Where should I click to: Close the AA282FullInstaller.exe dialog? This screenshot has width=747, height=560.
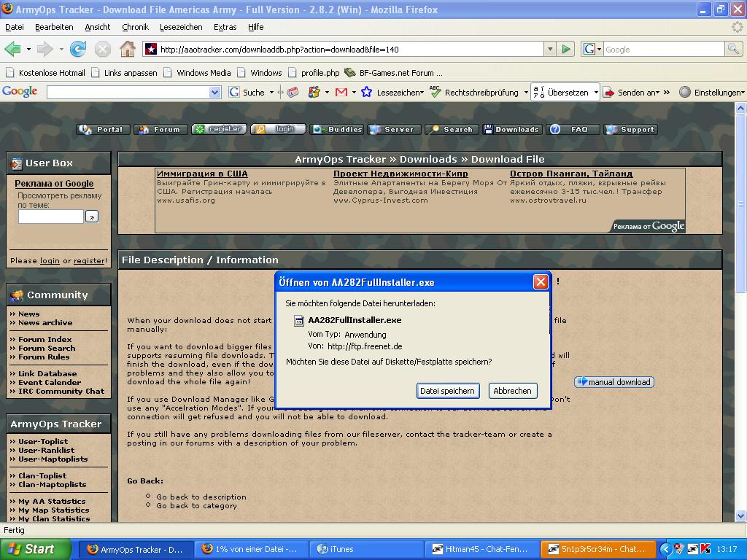point(541,282)
